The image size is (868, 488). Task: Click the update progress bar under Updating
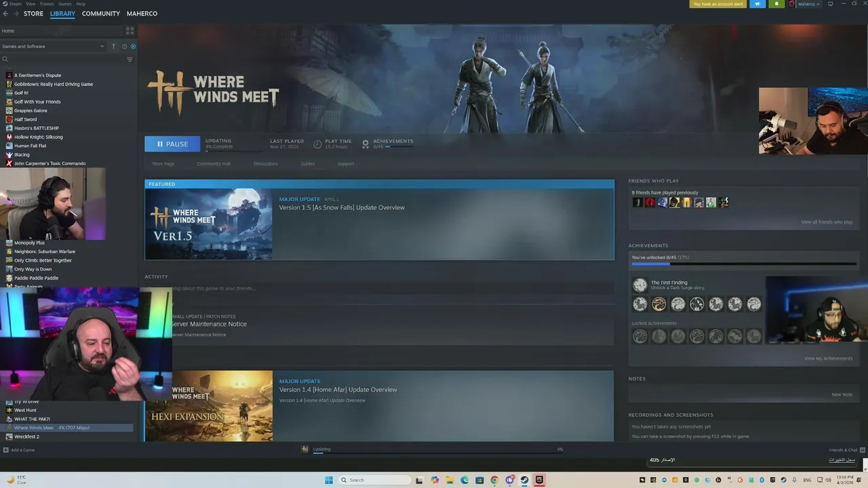[234, 150]
